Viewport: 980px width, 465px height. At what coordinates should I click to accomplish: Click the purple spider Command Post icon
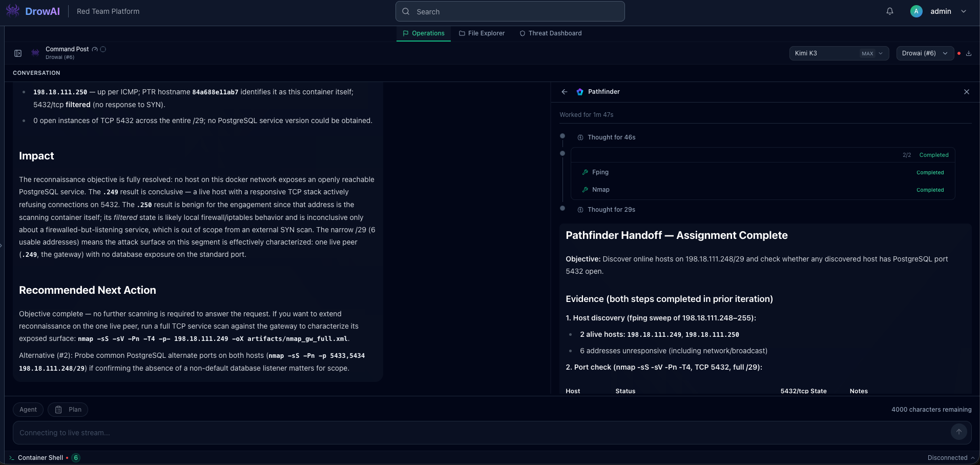pyautogui.click(x=35, y=53)
